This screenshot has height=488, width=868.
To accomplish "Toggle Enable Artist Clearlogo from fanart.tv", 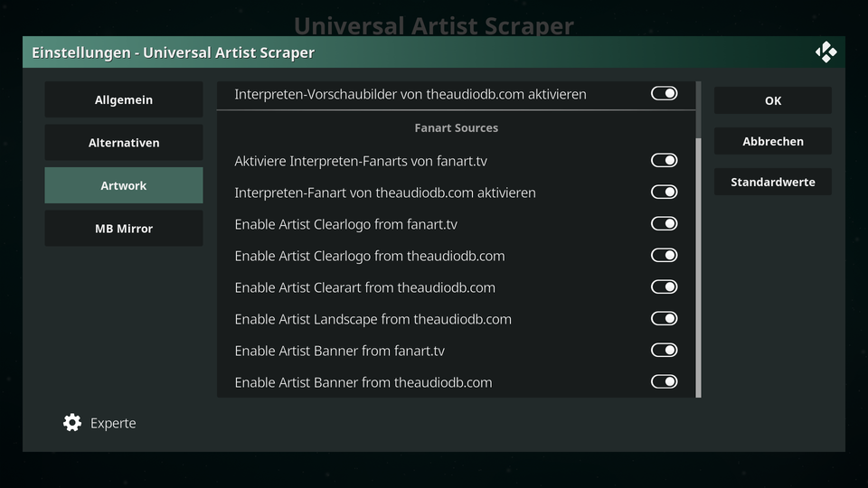I will point(664,223).
